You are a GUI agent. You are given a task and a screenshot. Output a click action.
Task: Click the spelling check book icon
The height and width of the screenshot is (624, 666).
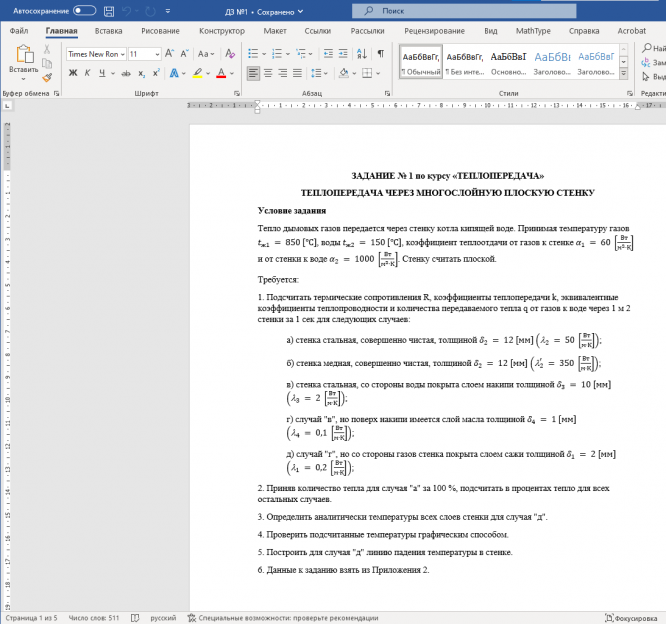[x=135, y=618]
